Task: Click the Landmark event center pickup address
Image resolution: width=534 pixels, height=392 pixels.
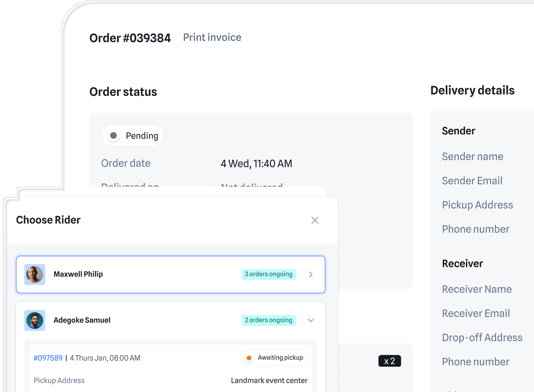Action: pyautogui.click(x=269, y=381)
